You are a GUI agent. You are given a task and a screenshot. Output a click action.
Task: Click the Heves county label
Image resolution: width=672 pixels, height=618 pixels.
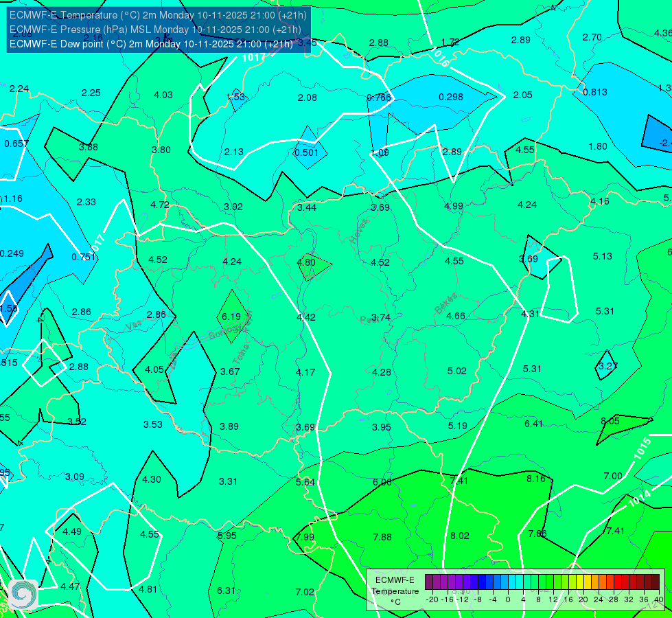pyautogui.click(x=360, y=230)
